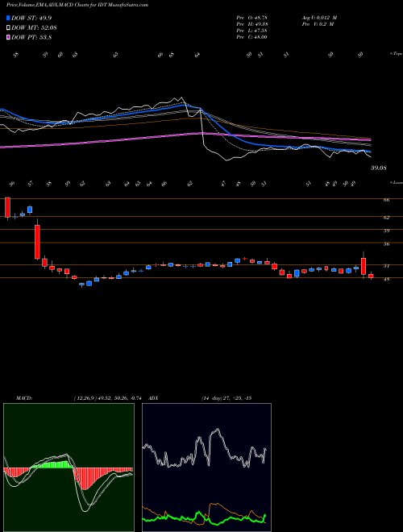
Task: Click the 'Pre V: 0.2 M' volume text
Action: 318,24
